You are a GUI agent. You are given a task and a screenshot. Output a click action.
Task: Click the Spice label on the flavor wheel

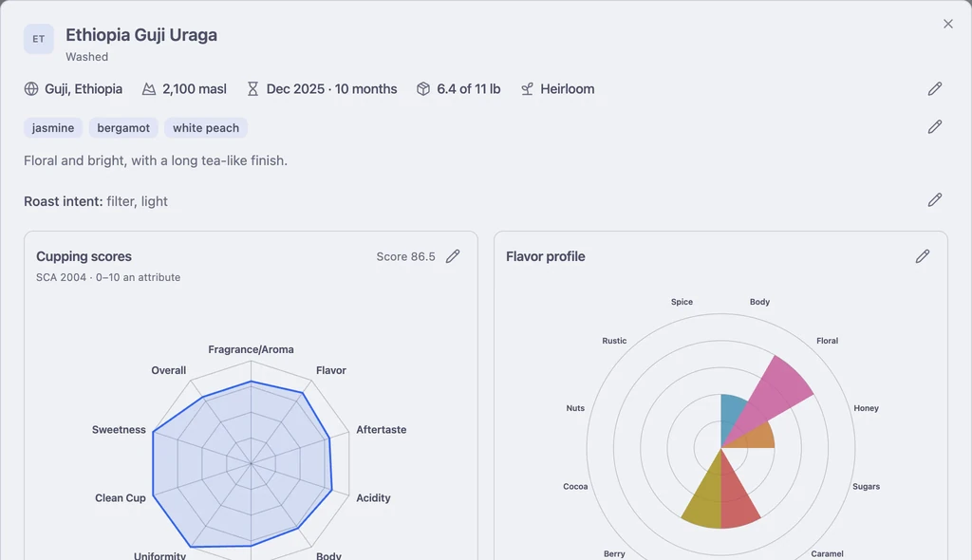point(682,302)
